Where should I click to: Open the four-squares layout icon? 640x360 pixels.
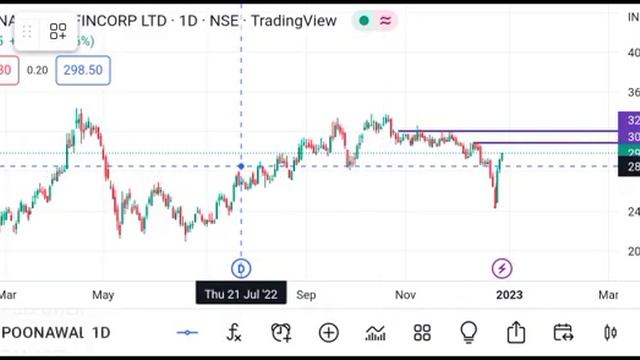click(x=422, y=333)
